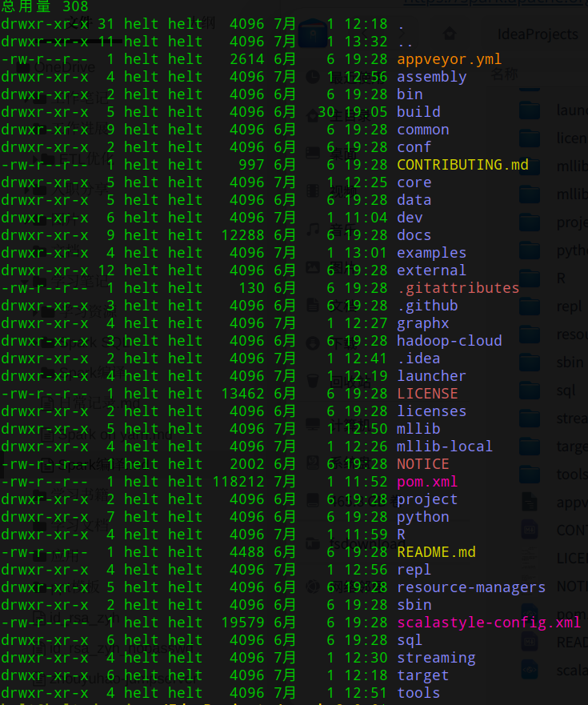
Task: Click the project directory name in terminal
Action: (427, 499)
